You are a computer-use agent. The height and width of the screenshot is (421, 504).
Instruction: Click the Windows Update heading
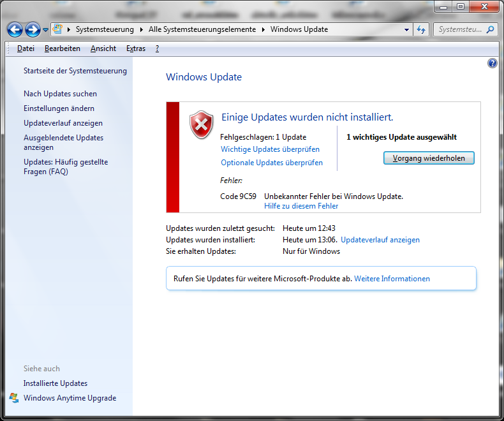(x=204, y=77)
